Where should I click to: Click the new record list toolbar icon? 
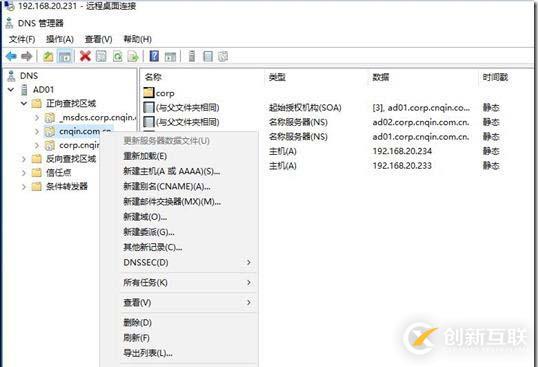click(x=208, y=56)
